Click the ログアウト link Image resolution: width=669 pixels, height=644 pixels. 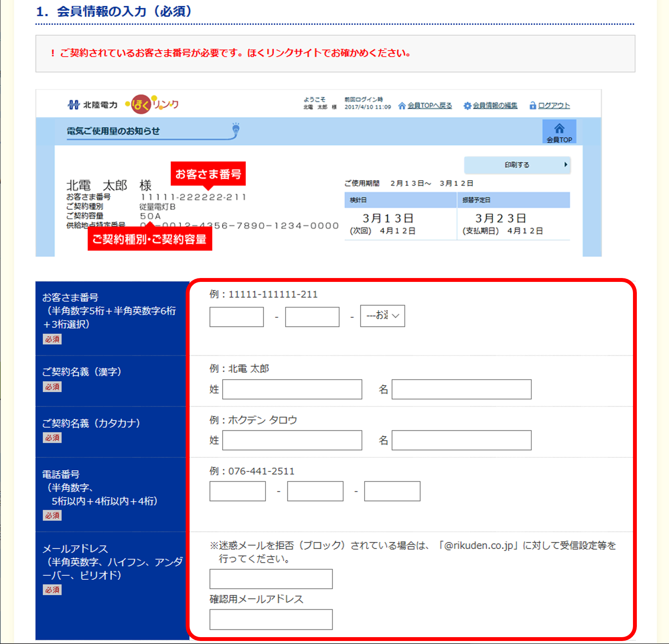554,106
